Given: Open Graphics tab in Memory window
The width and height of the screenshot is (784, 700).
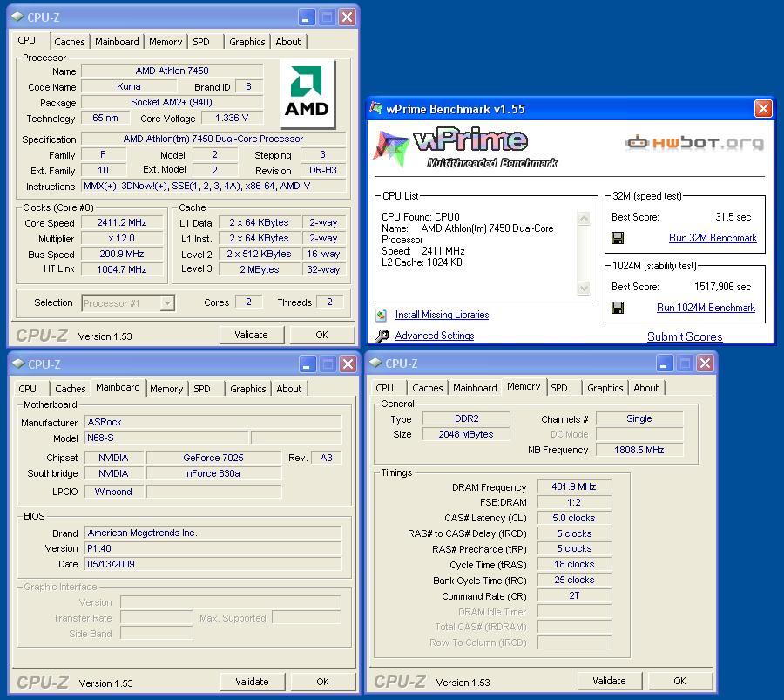Looking at the screenshot, I should [605, 388].
